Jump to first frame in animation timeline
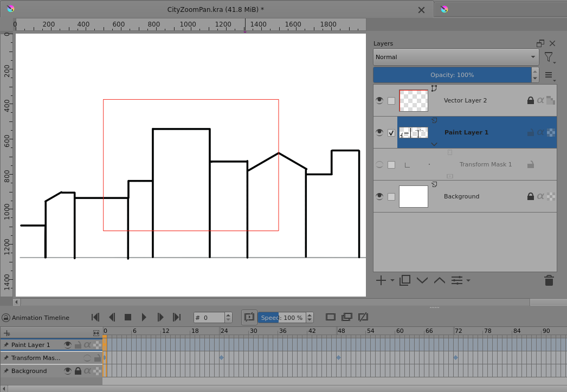567x392 pixels. (x=95, y=317)
